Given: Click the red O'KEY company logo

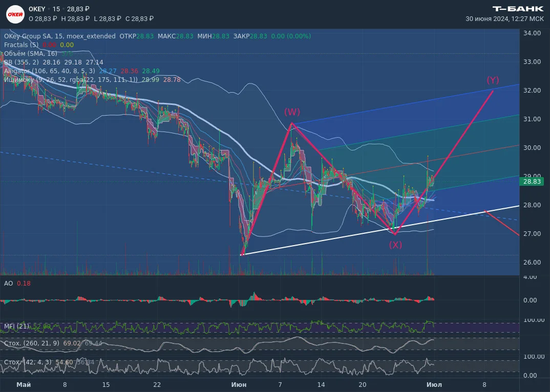Looking at the screenshot, I should click(x=15, y=14).
